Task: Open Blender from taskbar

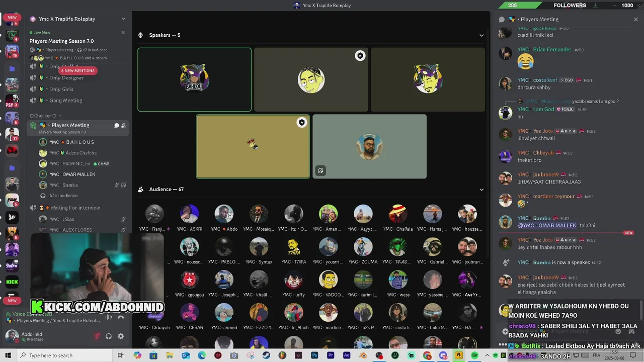Action: click(363, 355)
